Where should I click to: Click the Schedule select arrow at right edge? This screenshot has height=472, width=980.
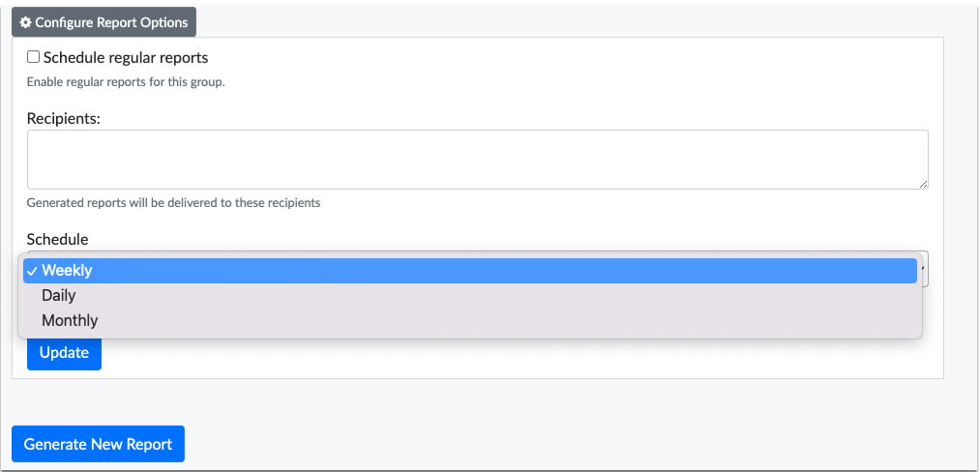924,269
